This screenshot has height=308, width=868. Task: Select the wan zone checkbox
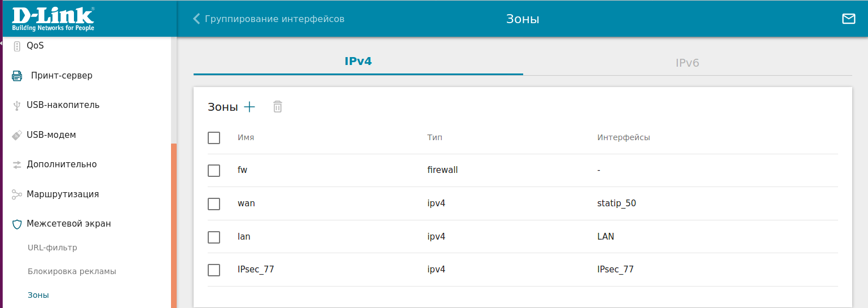click(214, 203)
